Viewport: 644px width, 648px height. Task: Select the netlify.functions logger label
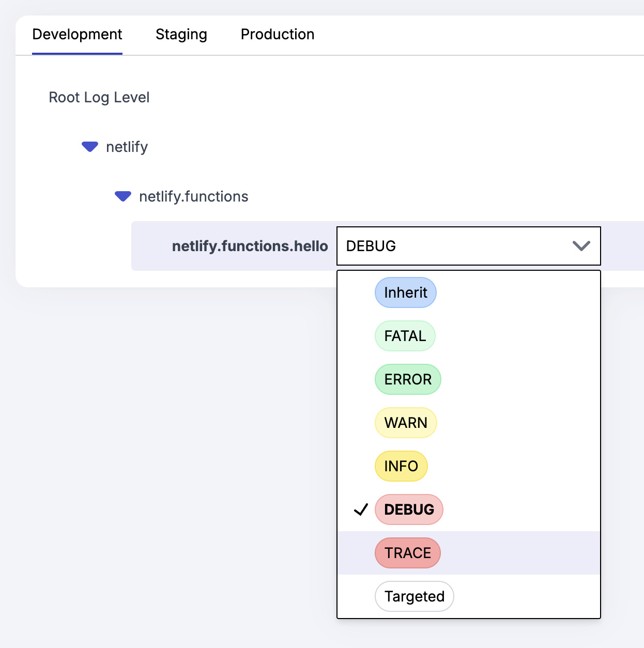point(194,196)
